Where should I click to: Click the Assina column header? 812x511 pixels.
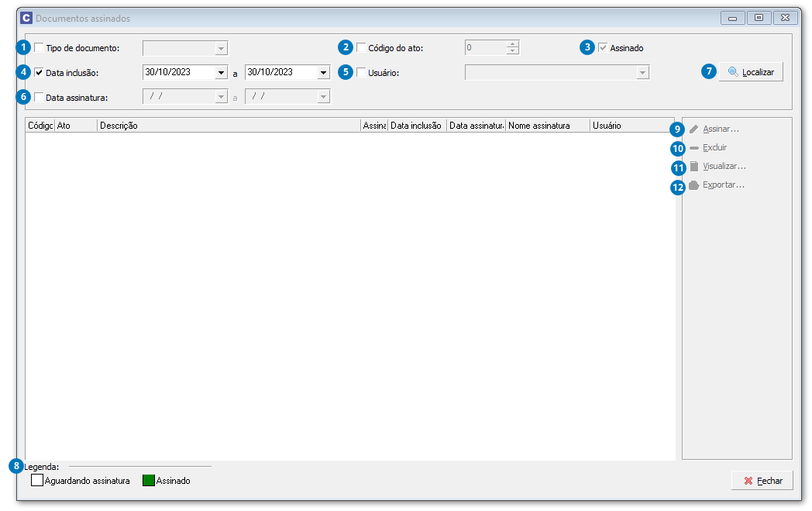[374, 126]
